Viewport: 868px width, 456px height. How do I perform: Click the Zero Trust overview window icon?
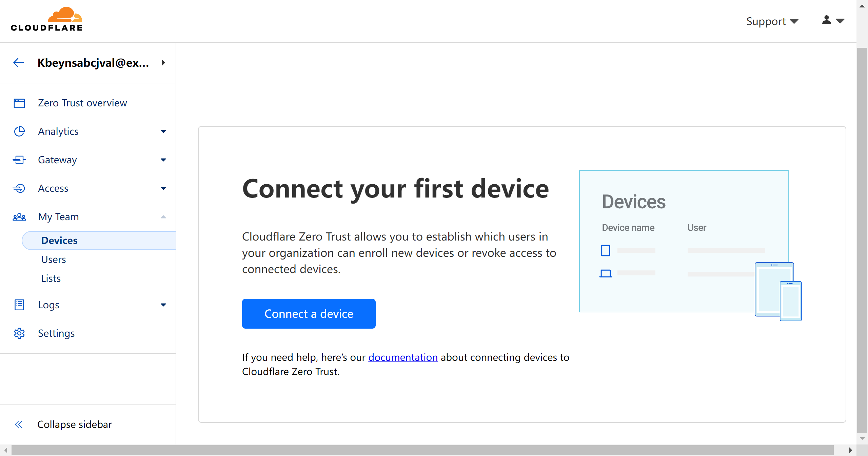tap(19, 103)
